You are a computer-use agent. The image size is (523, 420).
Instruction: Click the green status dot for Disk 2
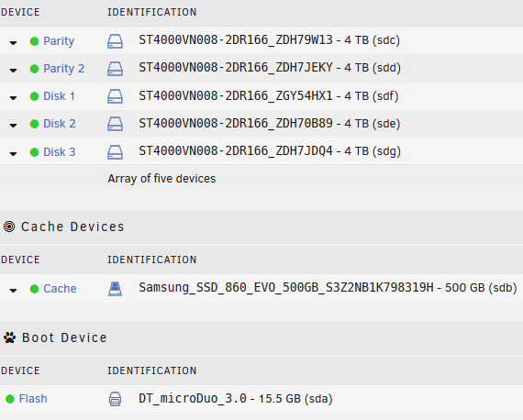(34, 124)
